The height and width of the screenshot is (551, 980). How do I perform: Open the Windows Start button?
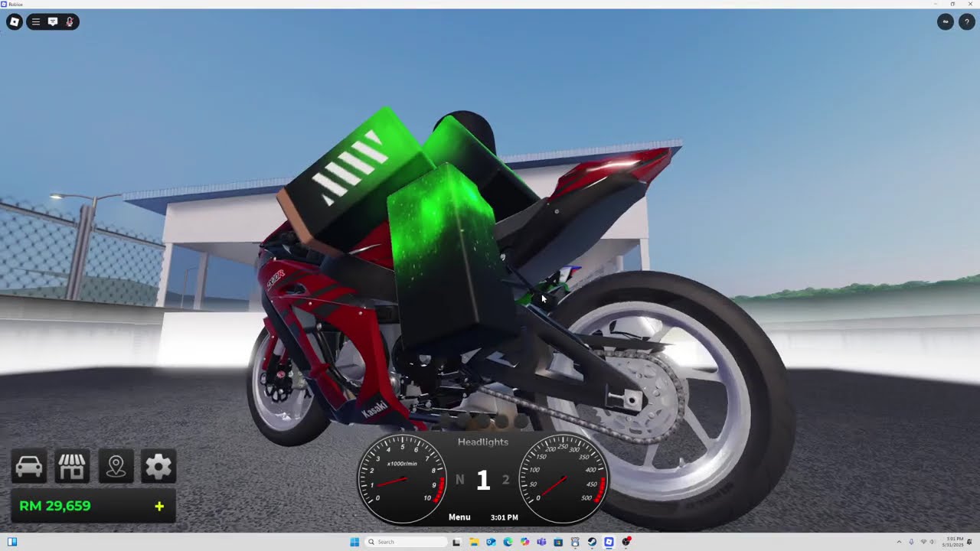(354, 542)
